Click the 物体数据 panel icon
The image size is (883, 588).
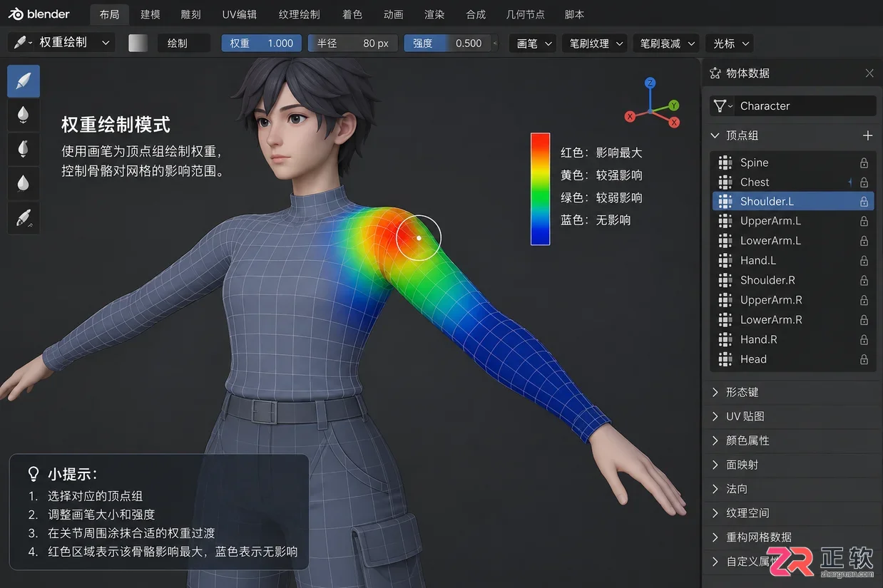[715, 73]
